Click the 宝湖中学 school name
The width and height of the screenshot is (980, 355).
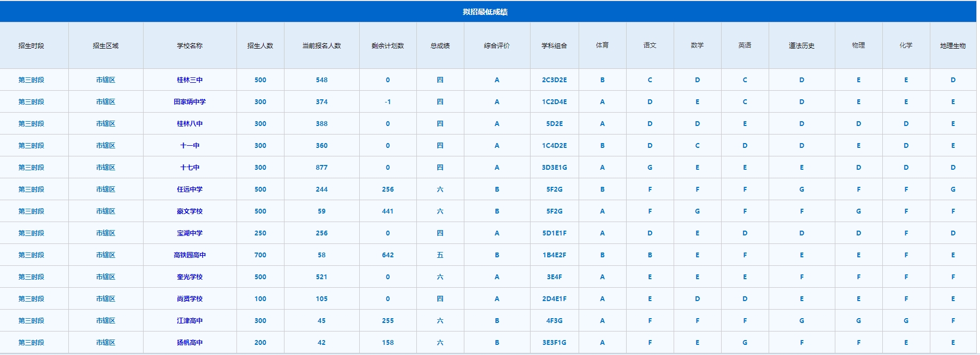189,233
